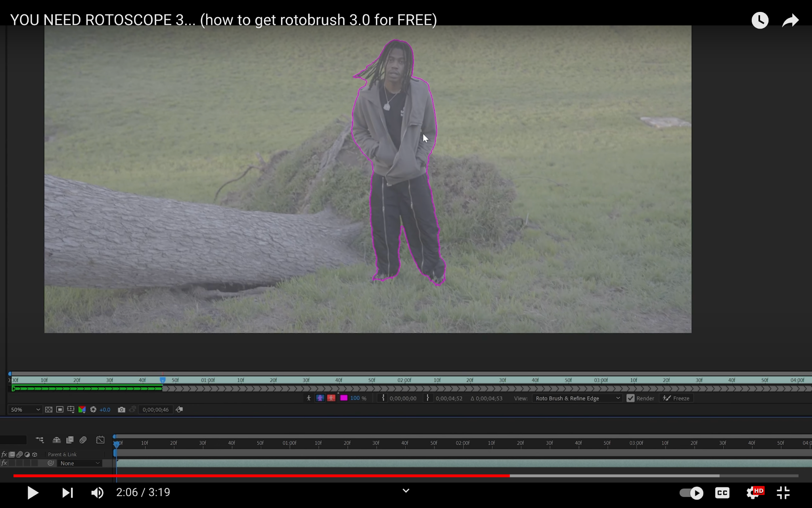Switch off the YouTube autoplay toggle
This screenshot has height=508, width=812.
tap(691, 493)
